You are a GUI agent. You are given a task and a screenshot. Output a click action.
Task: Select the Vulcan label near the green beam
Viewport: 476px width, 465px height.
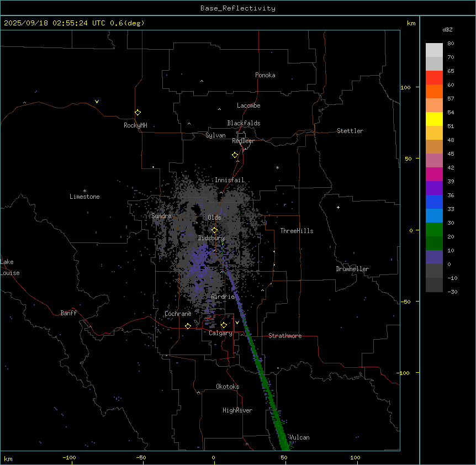(x=299, y=437)
